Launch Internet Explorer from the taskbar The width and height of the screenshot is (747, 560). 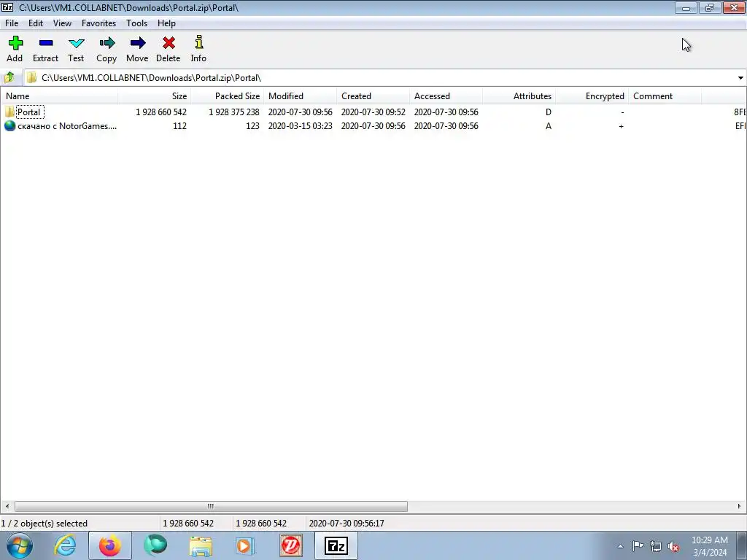coord(65,545)
